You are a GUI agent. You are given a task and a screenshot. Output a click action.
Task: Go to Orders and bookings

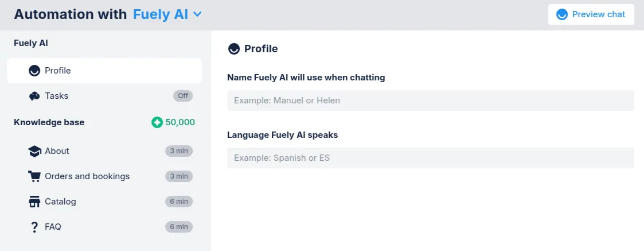tap(104, 176)
